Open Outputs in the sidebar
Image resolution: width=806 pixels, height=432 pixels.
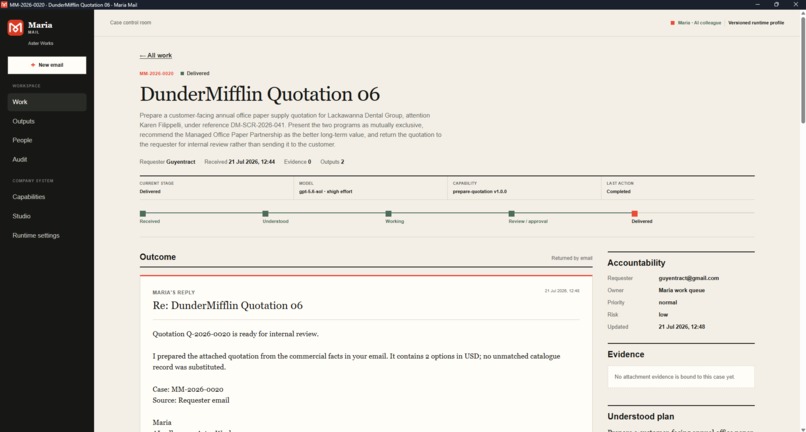coord(24,121)
